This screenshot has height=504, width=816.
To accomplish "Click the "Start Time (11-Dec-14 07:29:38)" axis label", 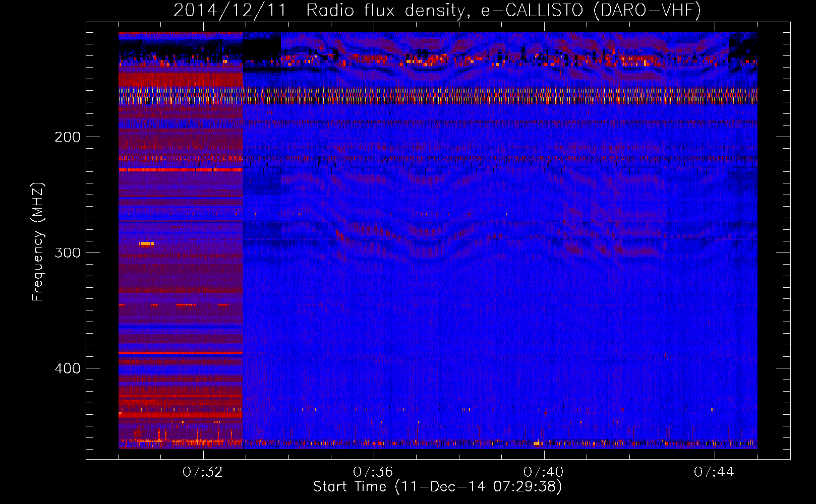I will [x=437, y=487].
